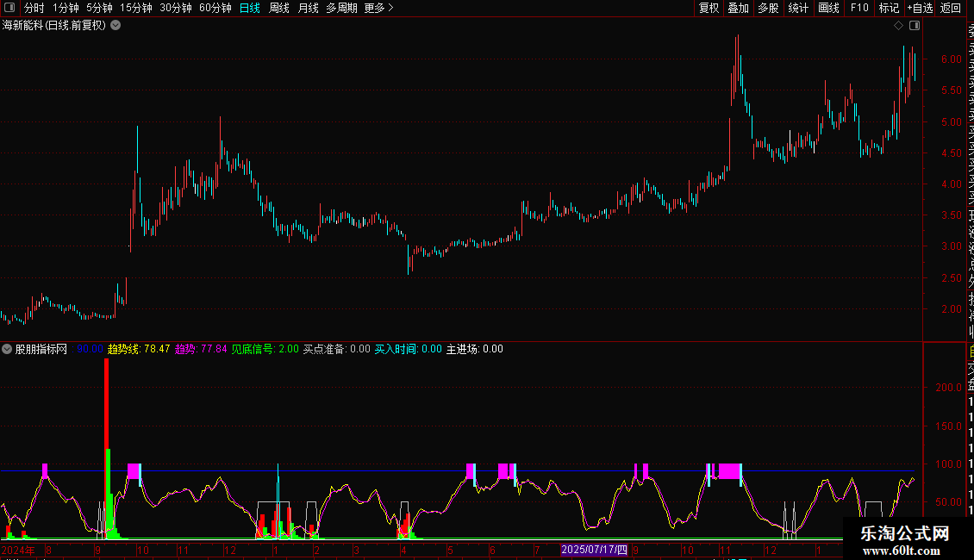974x560 pixels.
Task: Select the 买入时间: 0.00 label
Action: (x=408, y=349)
